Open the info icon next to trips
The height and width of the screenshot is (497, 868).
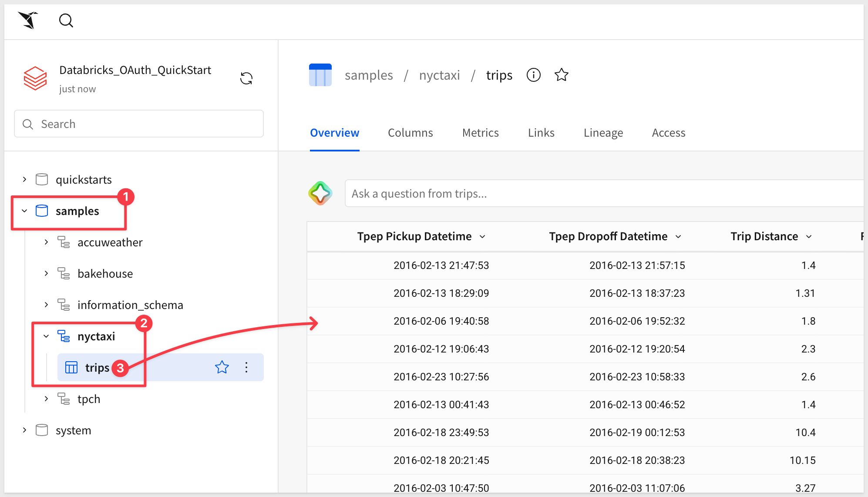tap(533, 75)
